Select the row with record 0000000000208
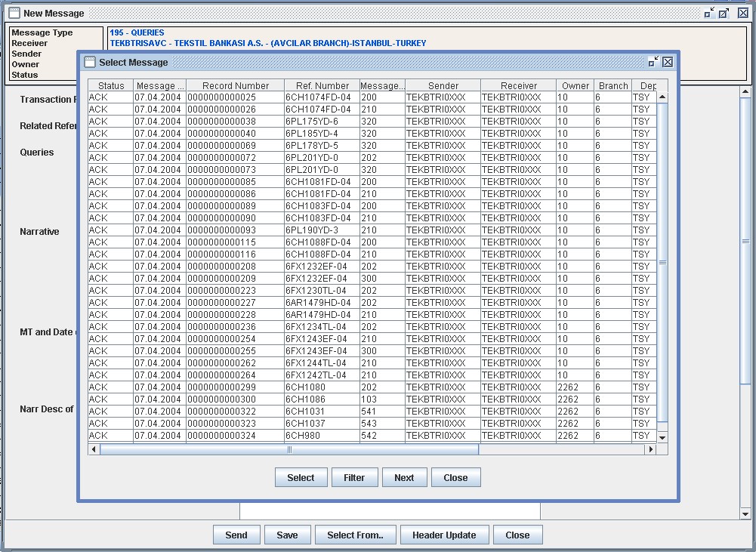 372,266
